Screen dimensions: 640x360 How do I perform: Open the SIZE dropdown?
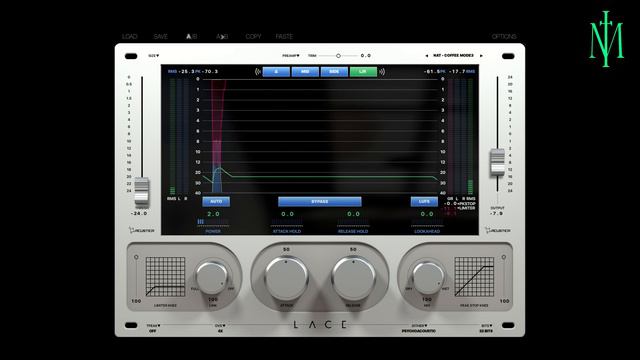click(153, 56)
